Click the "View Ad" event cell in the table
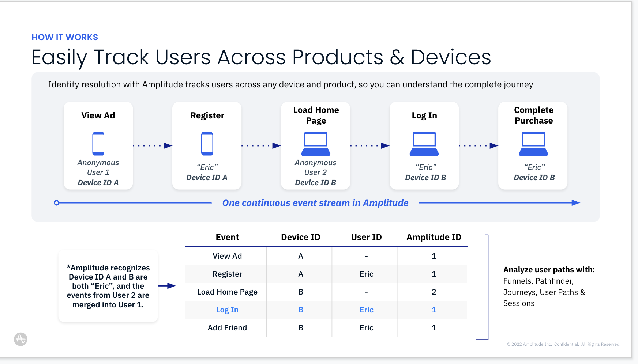The image size is (638, 364). click(x=227, y=256)
